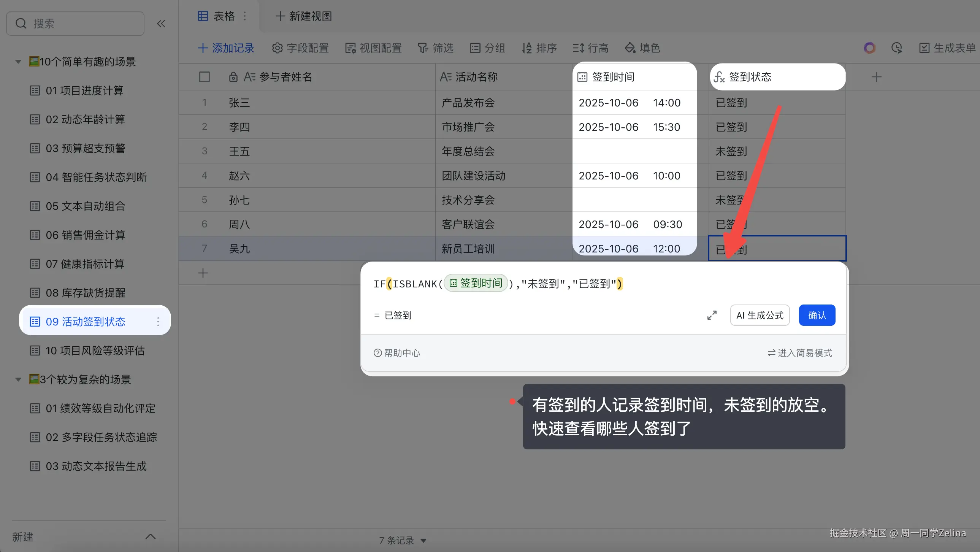Click the sheet icon for 05 文本自动组合
The height and width of the screenshot is (552, 980).
pyautogui.click(x=35, y=206)
